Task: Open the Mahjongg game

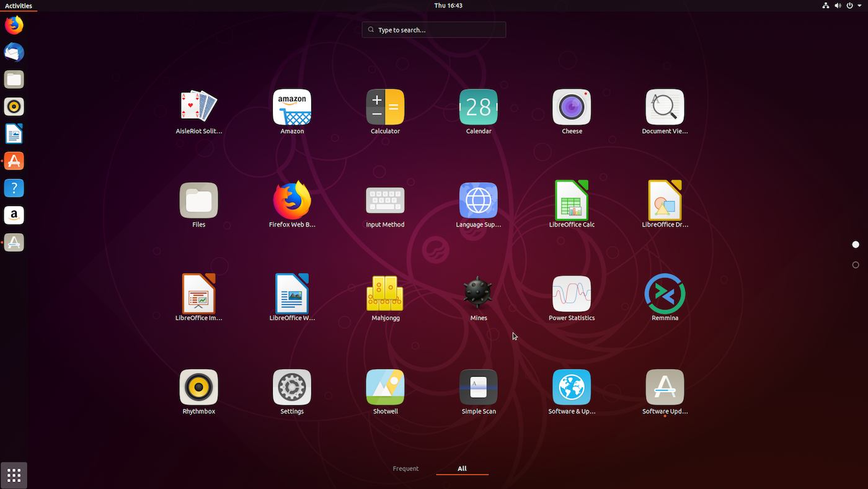Action: pyautogui.click(x=385, y=298)
